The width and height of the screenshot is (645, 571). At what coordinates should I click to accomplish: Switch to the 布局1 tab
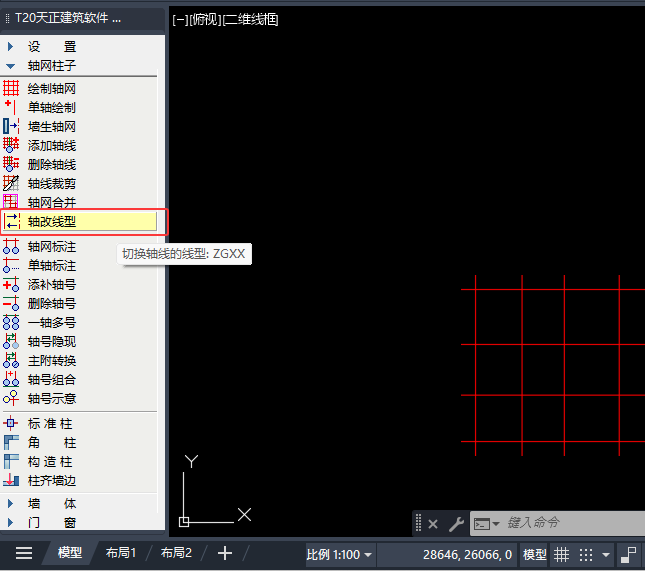pos(121,552)
